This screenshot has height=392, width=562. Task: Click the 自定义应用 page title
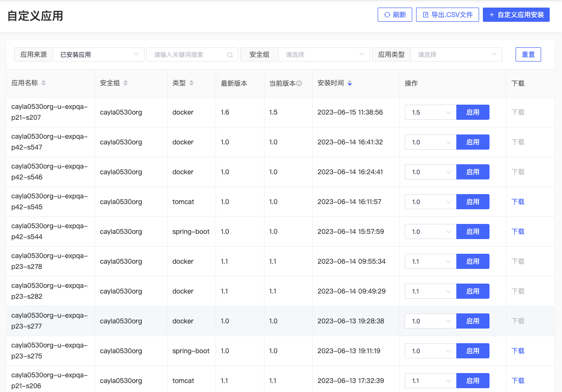click(x=35, y=16)
